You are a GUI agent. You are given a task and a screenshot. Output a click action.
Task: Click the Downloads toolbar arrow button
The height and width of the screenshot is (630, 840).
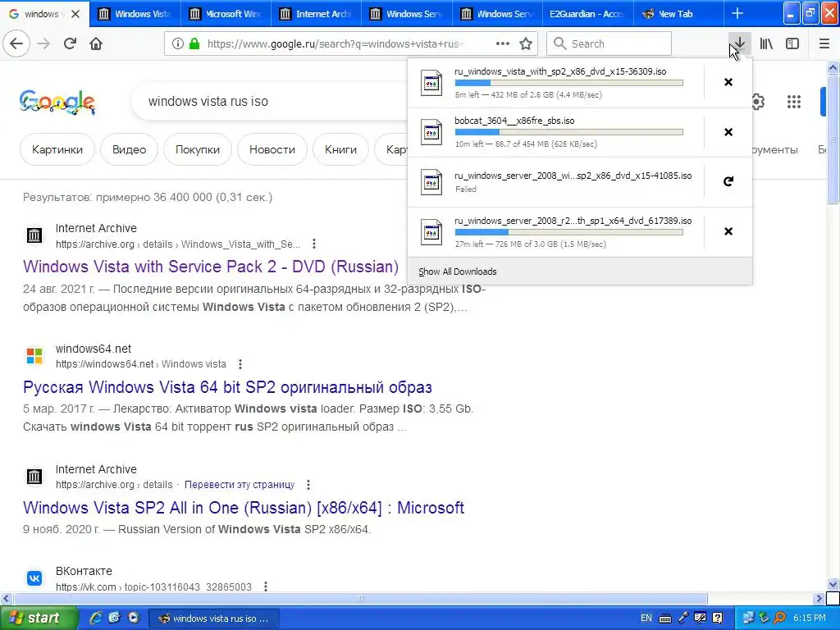[x=739, y=43]
